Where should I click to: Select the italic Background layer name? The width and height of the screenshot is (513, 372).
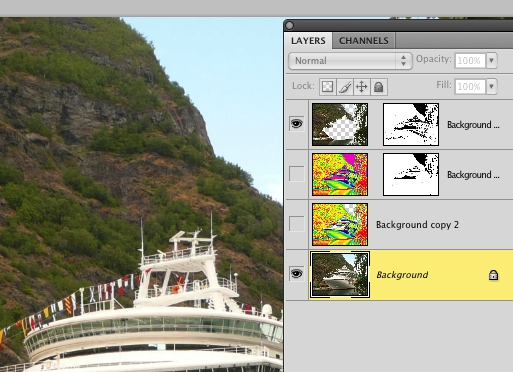pyautogui.click(x=402, y=275)
